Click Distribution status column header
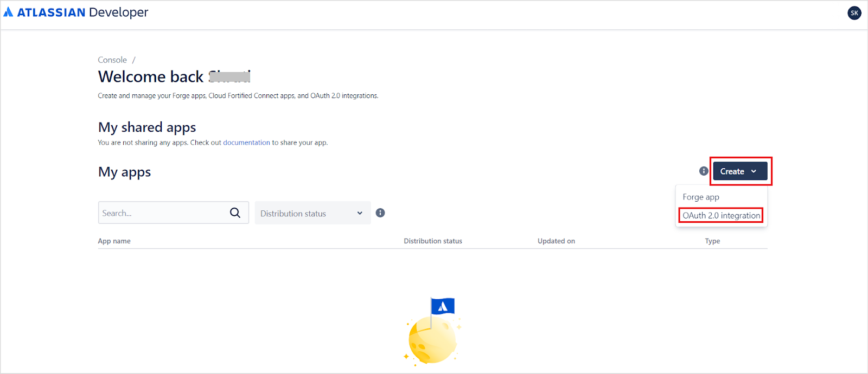This screenshot has height=374, width=868. 432,241
